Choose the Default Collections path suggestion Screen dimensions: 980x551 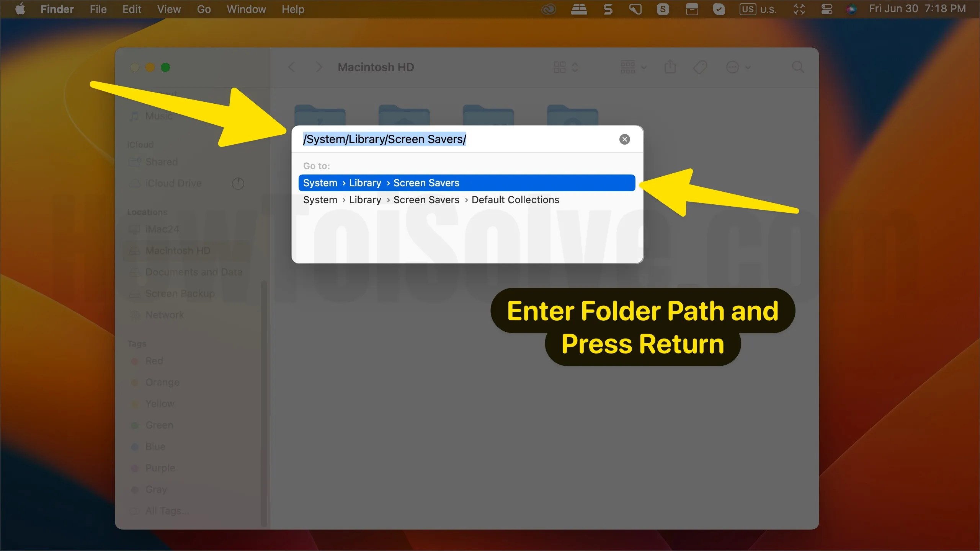pos(431,199)
